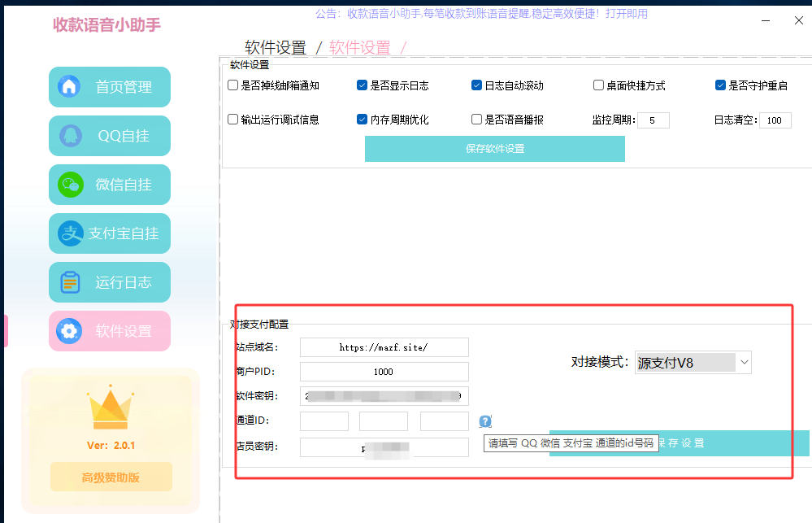Toggle 是否掉线邮箱通知 checkbox

point(233,85)
